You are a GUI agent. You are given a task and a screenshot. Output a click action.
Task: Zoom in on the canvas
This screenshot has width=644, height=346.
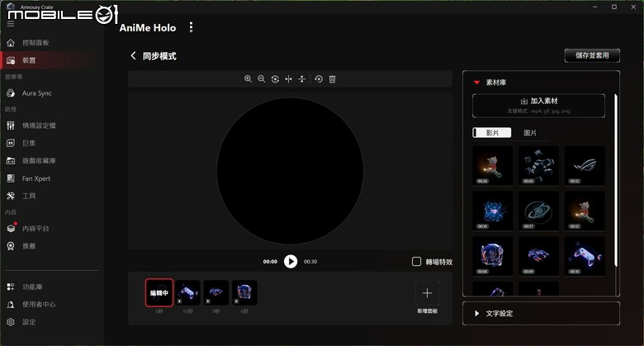pos(248,79)
